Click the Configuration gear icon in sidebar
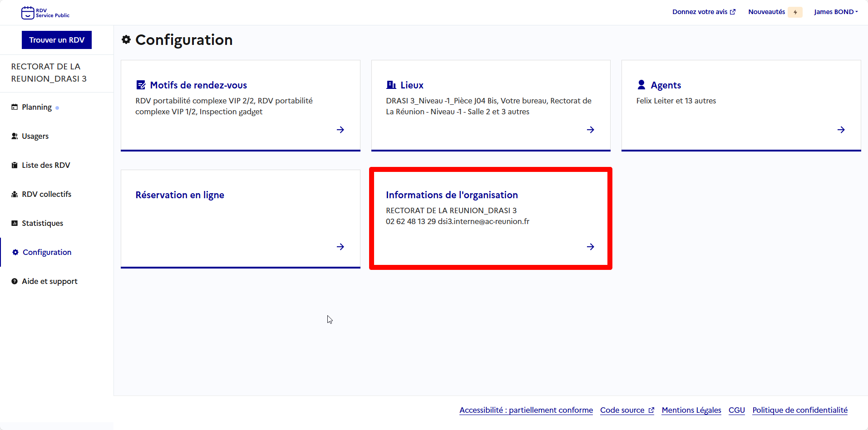868x430 pixels. [x=15, y=252]
